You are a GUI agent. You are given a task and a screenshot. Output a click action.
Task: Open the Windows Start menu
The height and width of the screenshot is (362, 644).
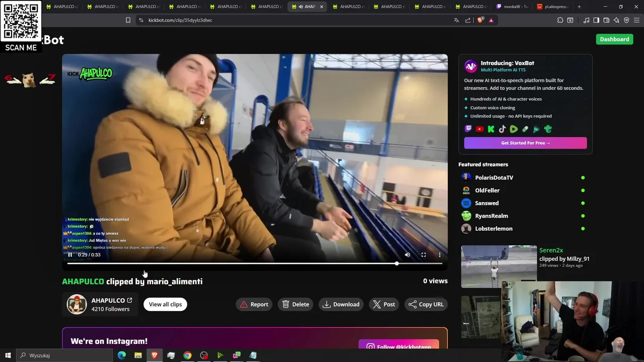pyautogui.click(x=8, y=355)
